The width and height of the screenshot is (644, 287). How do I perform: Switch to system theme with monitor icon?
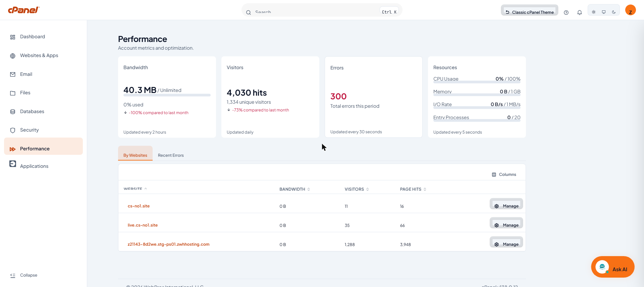coord(604,12)
